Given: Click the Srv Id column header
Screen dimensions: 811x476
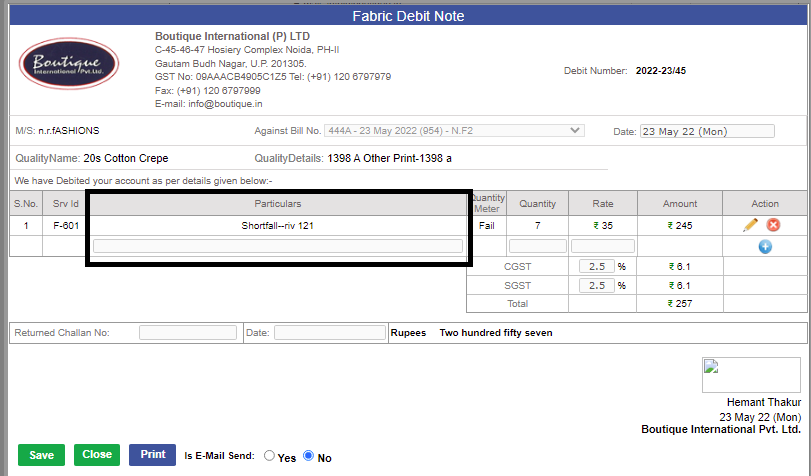Looking at the screenshot, I should (x=66, y=203).
